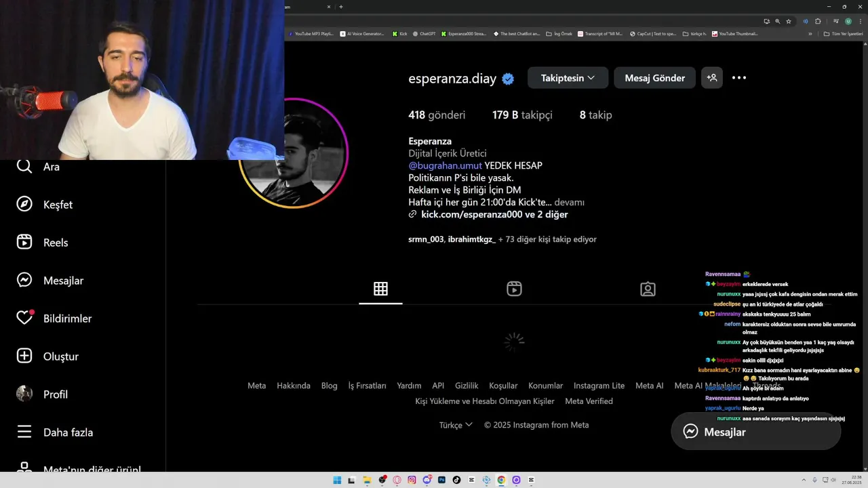868x488 pixels.
Task: Click the Chrome zoom magnifier icon
Action: 777,21
